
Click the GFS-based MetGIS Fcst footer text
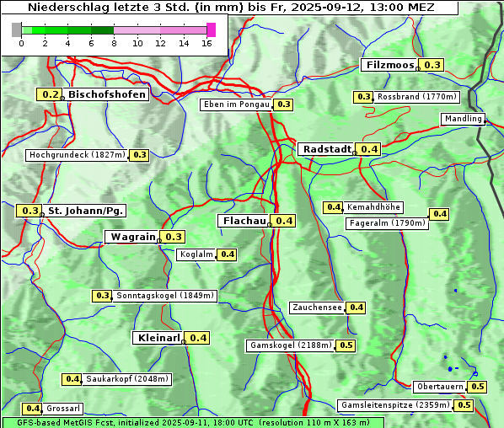(x=193, y=423)
